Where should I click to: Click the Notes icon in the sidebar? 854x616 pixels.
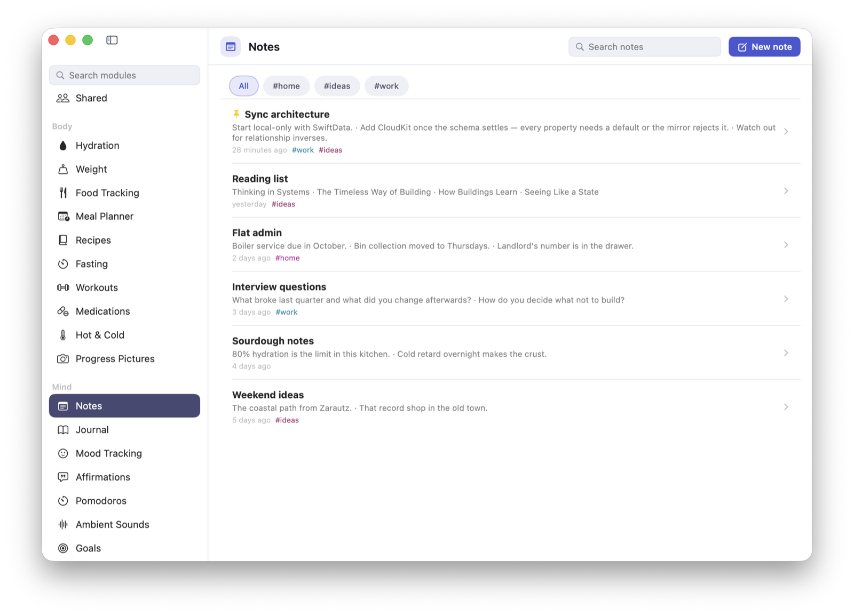click(x=63, y=406)
